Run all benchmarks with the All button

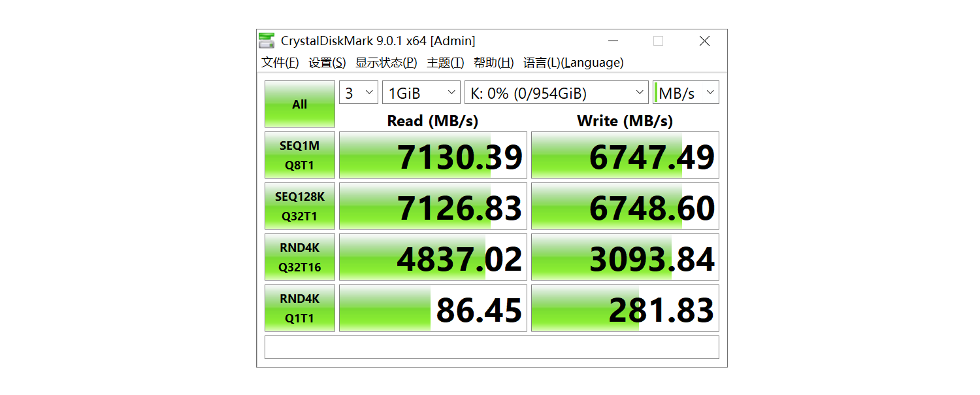300,104
